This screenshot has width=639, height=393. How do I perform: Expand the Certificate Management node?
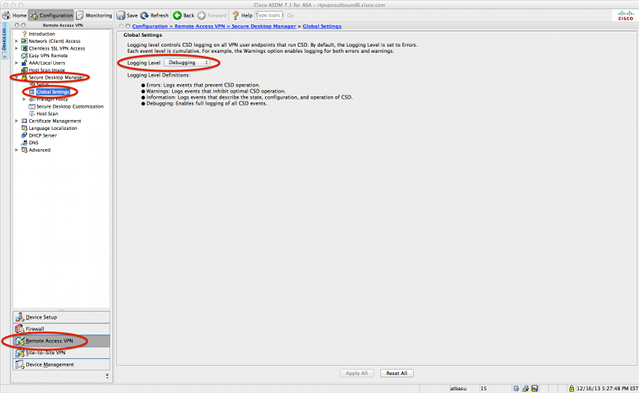pos(16,121)
